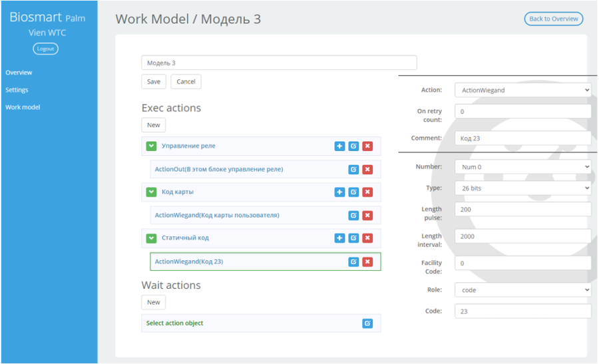
Task: Delete the ActionWiegand Код 23 action
Action: 367,262
